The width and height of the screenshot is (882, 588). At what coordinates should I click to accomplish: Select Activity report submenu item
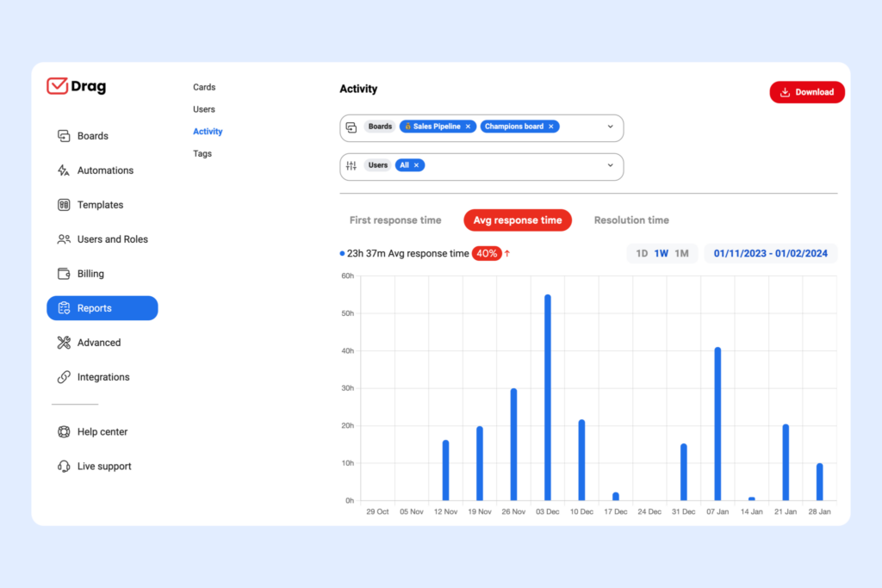[x=208, y=132]
